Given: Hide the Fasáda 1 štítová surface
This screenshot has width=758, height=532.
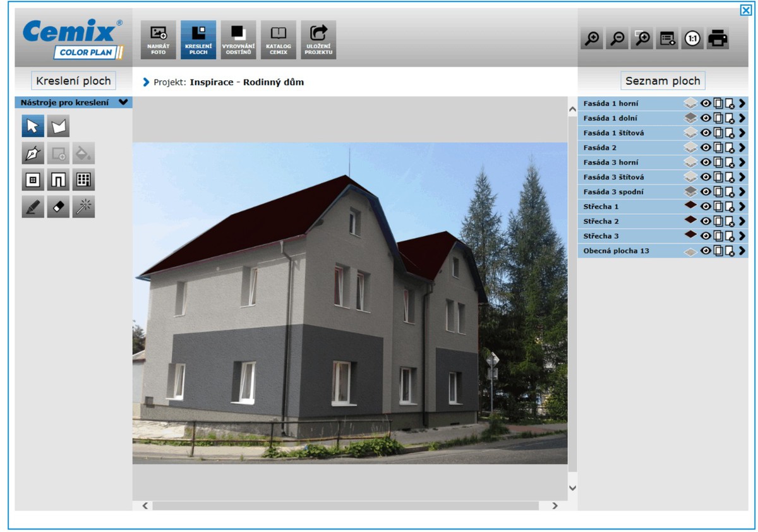Looking at the screenshot, I should click(706, 133).
